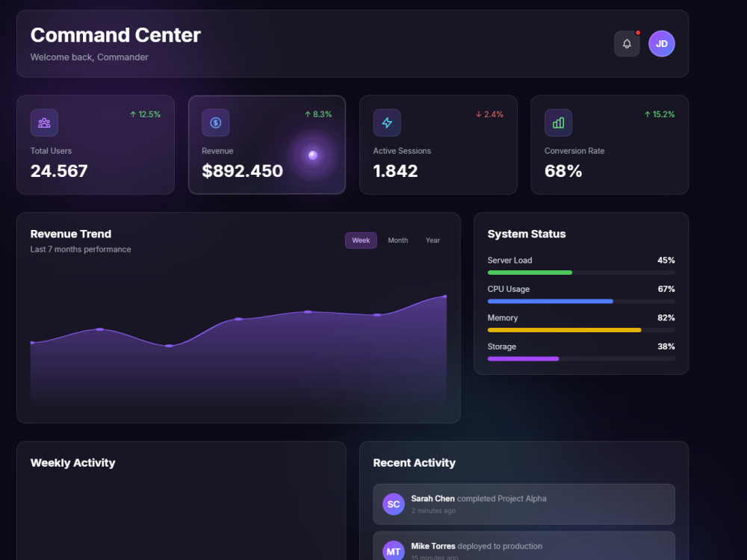747x560 pixels.
Task: Click the SC avatar for Sarah Chen
Action: (394, 504)
